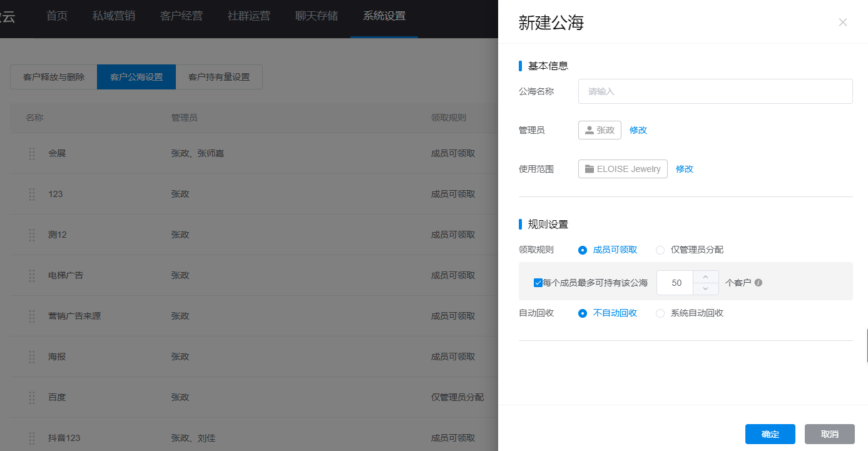
Task: Click the folder icon in ELOISE Jewelry tag
Action: [589, 169]
